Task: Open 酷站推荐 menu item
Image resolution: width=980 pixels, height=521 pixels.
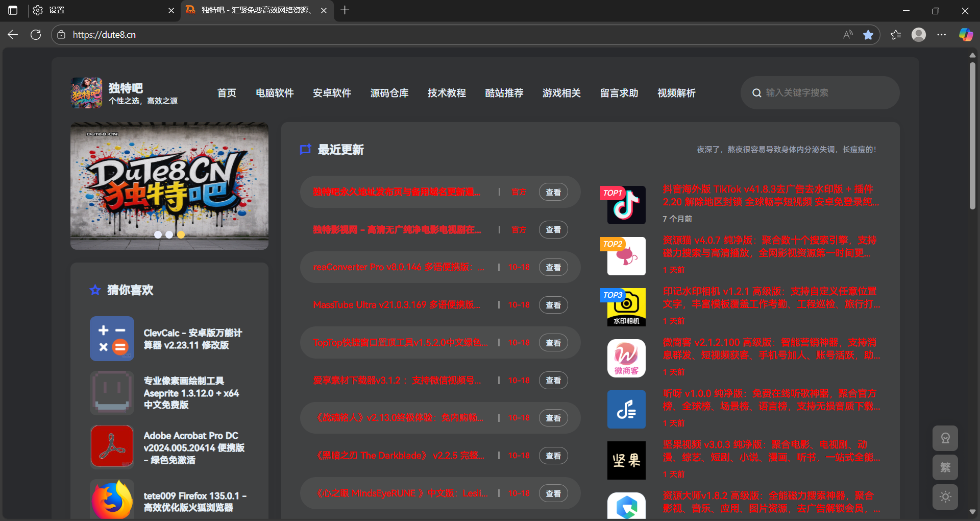Action: 504,93
